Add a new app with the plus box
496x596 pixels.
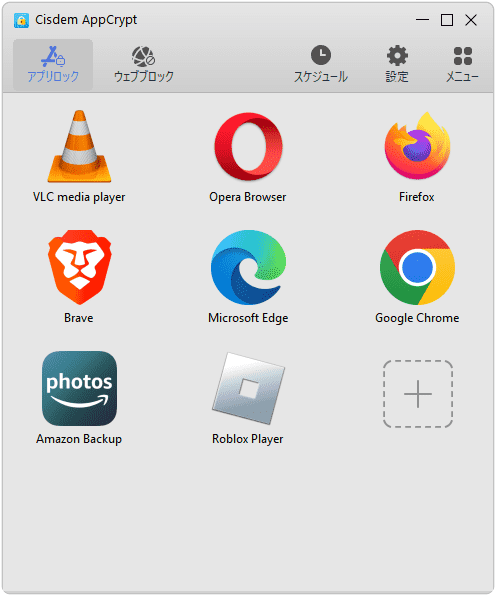[x=418, y=394]
